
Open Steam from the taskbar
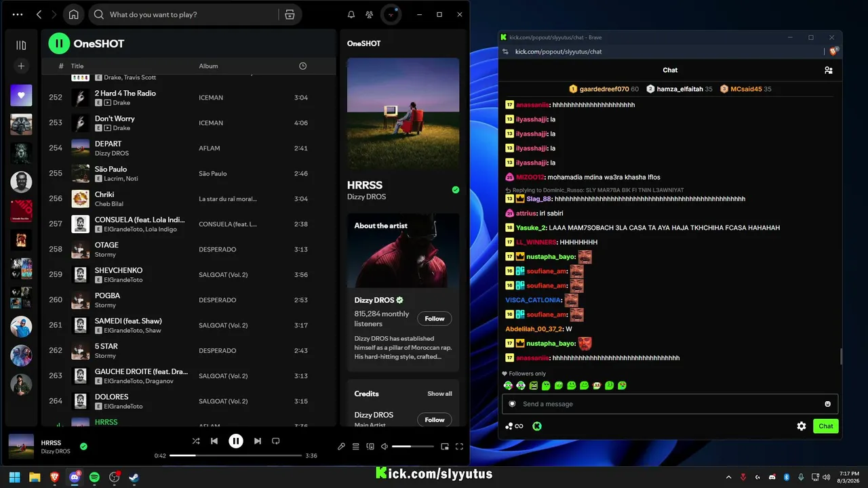(134, 477)
